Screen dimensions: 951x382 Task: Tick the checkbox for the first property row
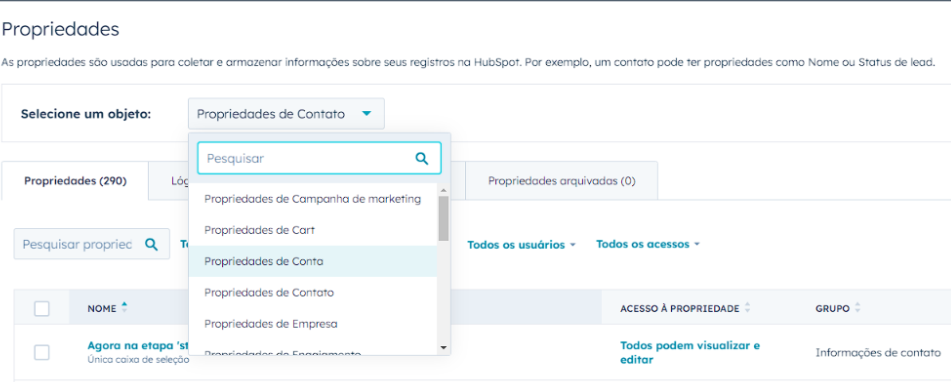(41, 352)
